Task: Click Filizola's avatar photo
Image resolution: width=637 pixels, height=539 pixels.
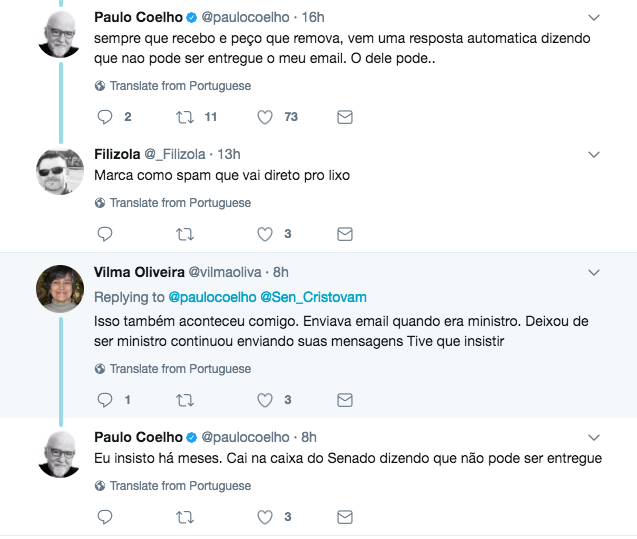Action: [59, 172]
